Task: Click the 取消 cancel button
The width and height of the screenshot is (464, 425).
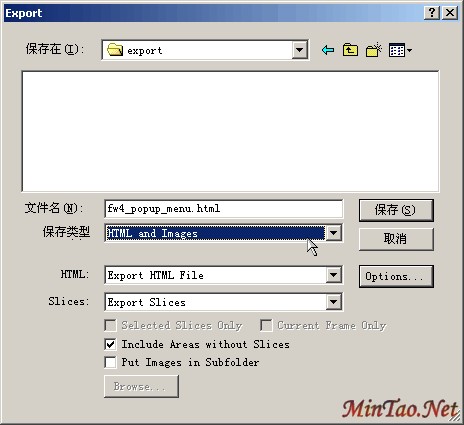Action: point(396,239)
